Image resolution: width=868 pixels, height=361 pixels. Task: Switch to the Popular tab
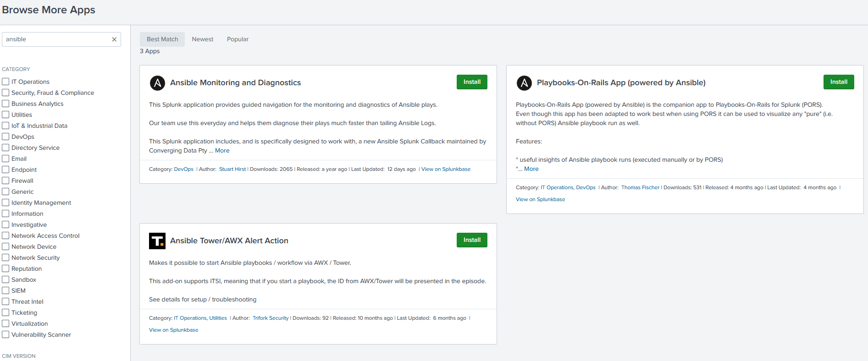[x=238, y=39]
